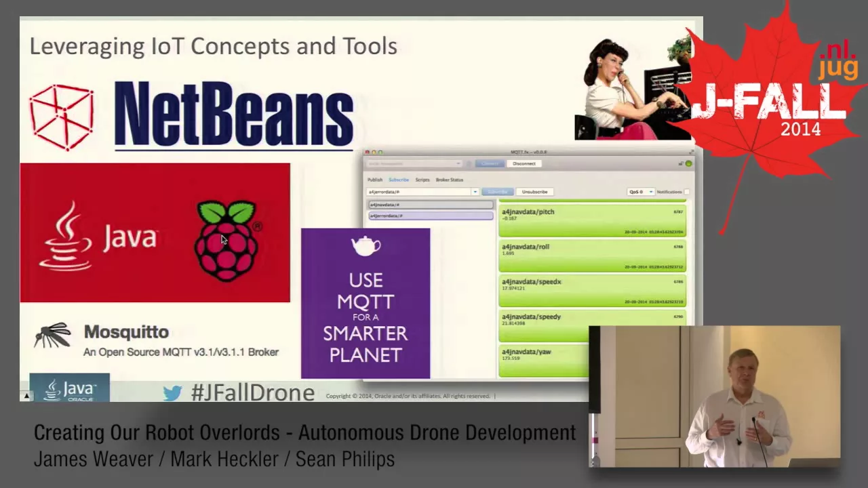Click the Raspberry Pi logo
This screenshot has height=488, width=868.
pos(227,240)
